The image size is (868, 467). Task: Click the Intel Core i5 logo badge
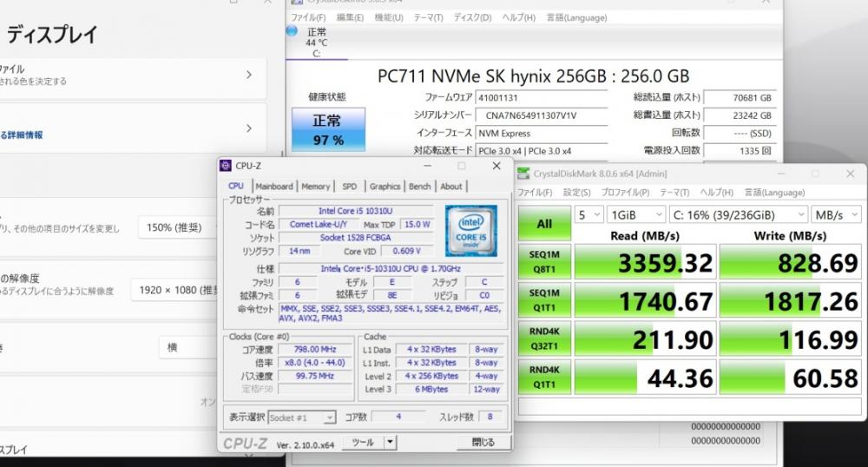click(471, 231)
